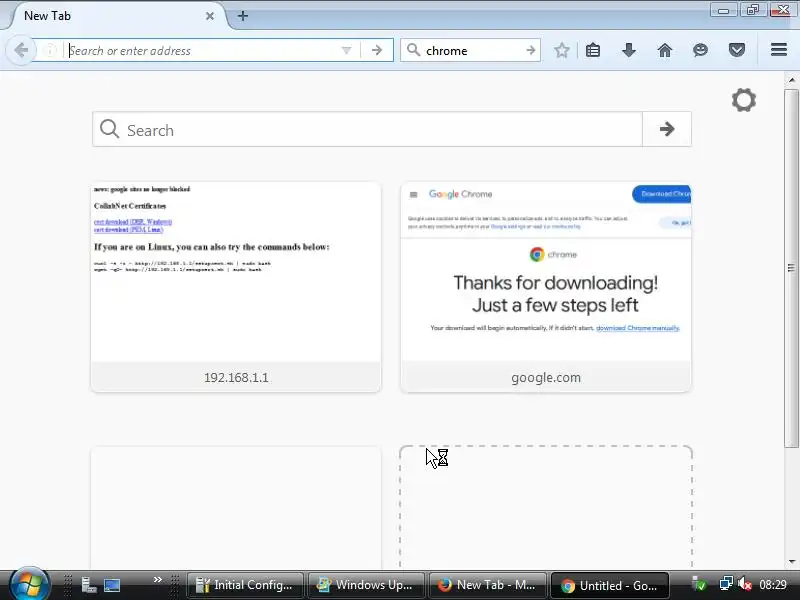The height and width of the screenshot is (600, 800).
Task: Click the page Search input field
Action: [x=367, y=130]
